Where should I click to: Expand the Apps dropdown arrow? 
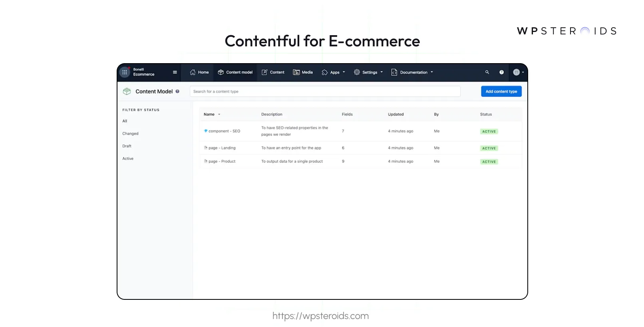(x=344, y=72)
